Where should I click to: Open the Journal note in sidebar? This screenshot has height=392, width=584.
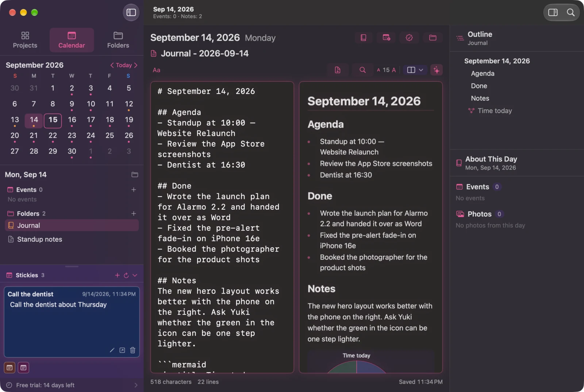tap(72, 225)
